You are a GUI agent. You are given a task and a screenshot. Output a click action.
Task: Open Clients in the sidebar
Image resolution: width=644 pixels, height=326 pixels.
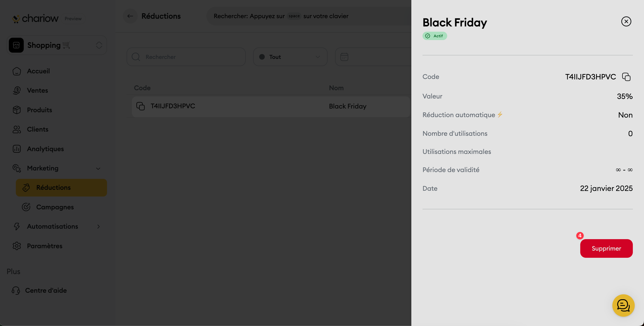pyautogui.click(x=37, y=129)
